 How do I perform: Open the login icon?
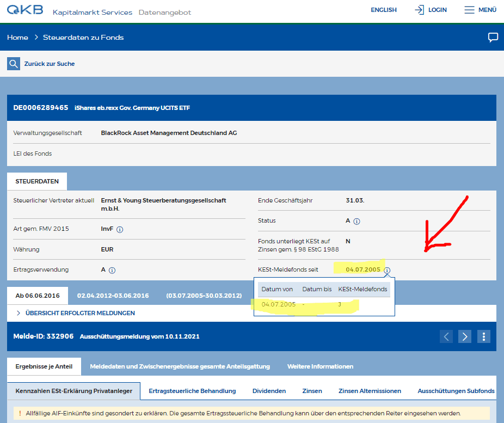[419, 10]
